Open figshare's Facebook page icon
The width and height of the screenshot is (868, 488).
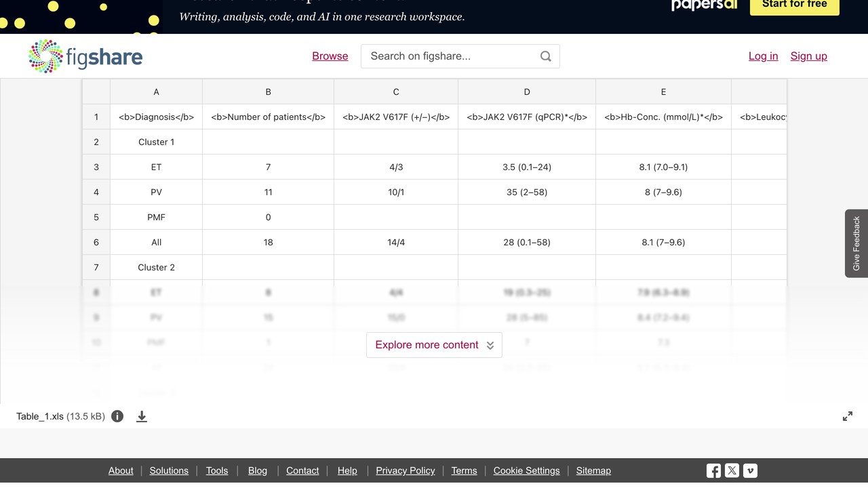point(713,470)
